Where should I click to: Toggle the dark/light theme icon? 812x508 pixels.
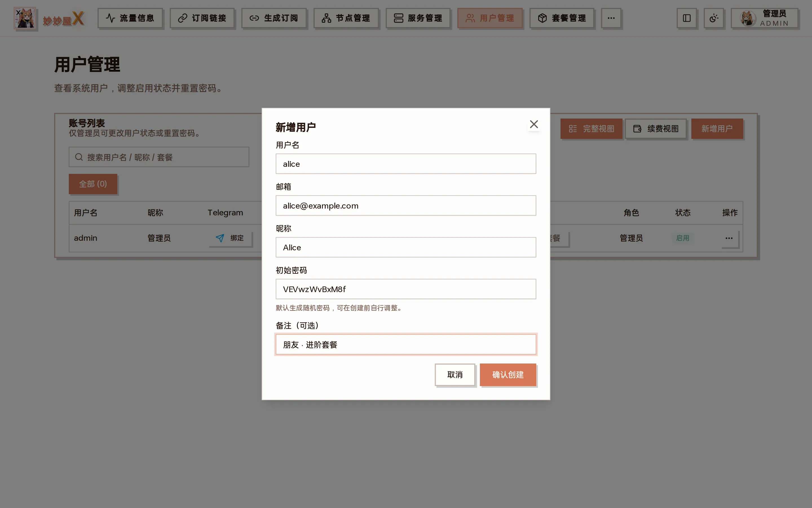point(714,18)
